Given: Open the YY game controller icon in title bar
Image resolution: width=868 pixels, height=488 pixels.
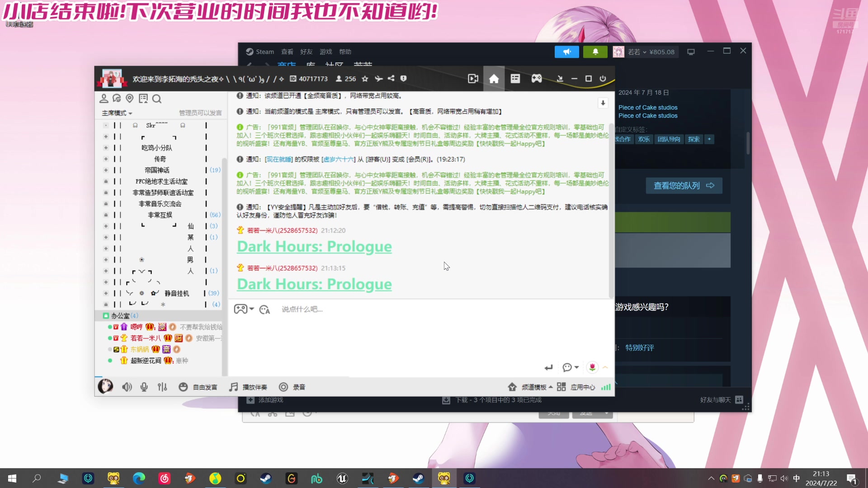Looking at the screenshot, I should click(x=537, y=79).
